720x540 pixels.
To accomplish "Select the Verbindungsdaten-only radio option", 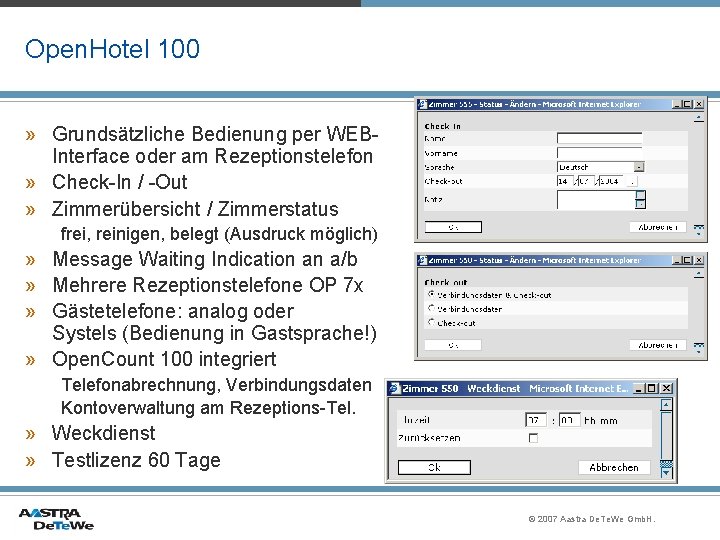I will click(431, 309).
